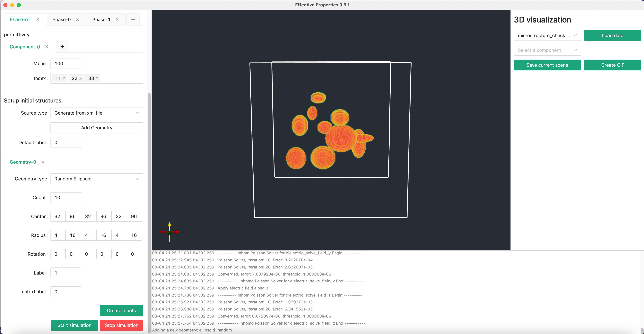Switch to the Phase-1 tab
This screenshot has height=334, width=644.
[101, 19]
